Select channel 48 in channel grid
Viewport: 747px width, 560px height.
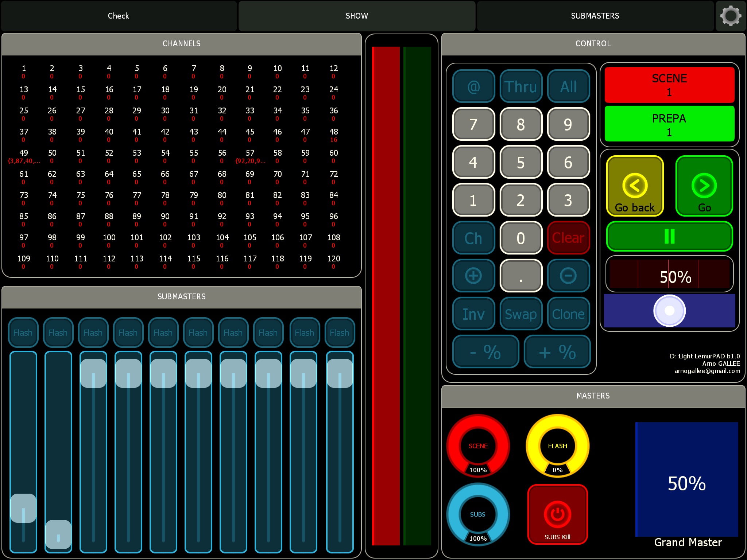(333, 135)
